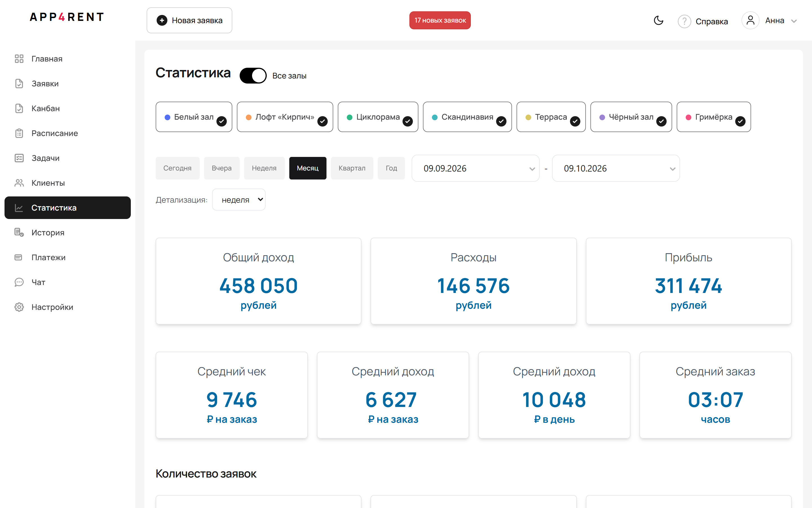Screen dimensions: 812x508
Task: Click the Статистика chart icon
Action: click(19, 208)
